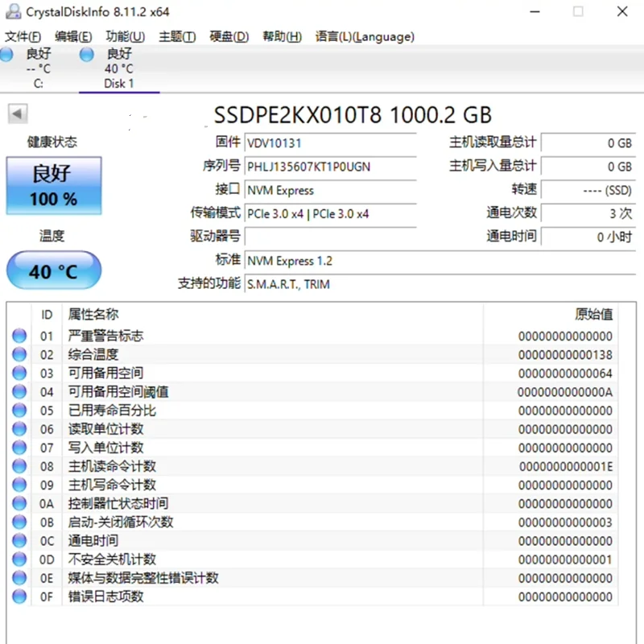Image resolution: width=644 pixels, height=644 pixels.
Task: Click status orb for attribute 04 可用备用空间阈值
Action: click(19, 391)
